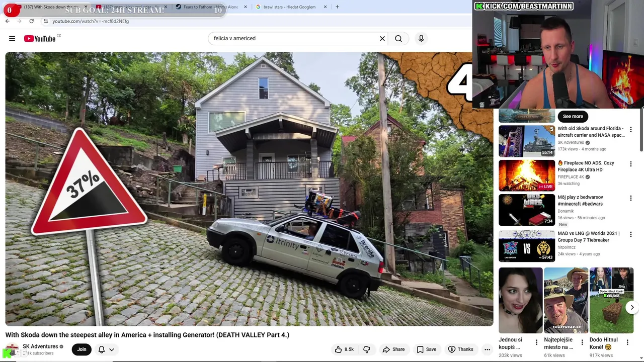Open SK Adventures channel name link
The height and width of the screenshot is (362, 644).
coord(40,346)
